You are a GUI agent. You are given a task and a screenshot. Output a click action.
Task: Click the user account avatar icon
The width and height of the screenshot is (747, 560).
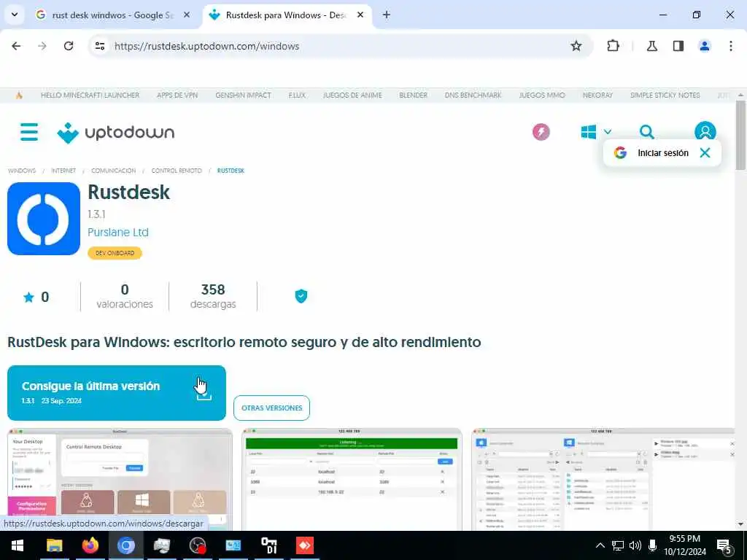705,131
